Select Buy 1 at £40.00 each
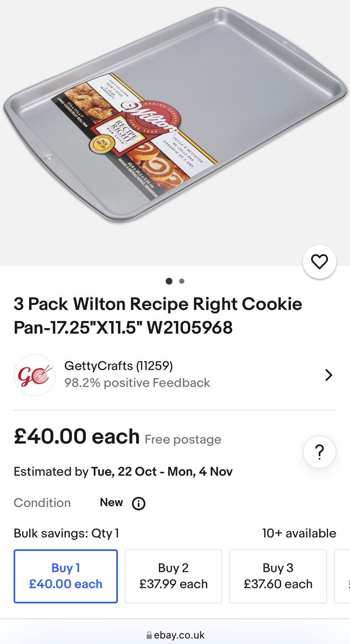The width and height of the screenshot is (350, 644). tap(66, 576)
